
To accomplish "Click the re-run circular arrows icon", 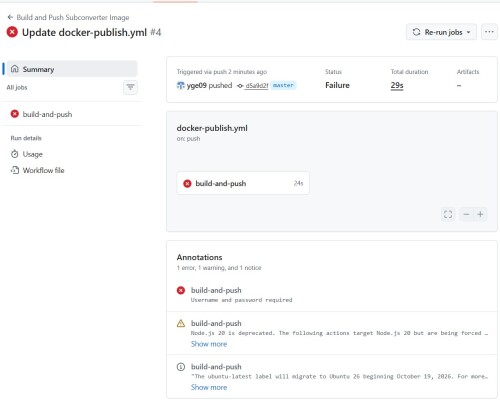I will tap(416, 32).
